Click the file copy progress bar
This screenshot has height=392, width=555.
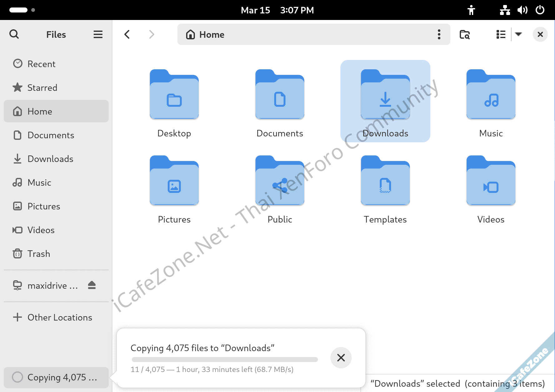coord(225,360)
